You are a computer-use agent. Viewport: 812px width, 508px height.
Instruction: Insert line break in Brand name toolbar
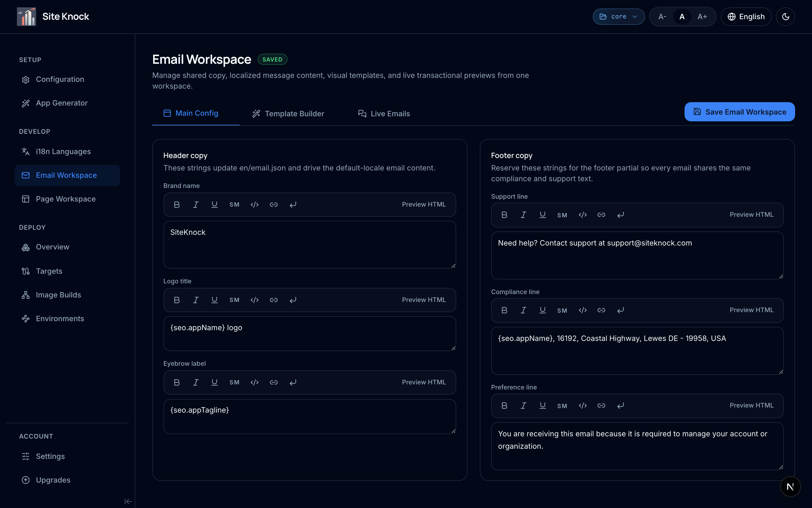[293, 205]
